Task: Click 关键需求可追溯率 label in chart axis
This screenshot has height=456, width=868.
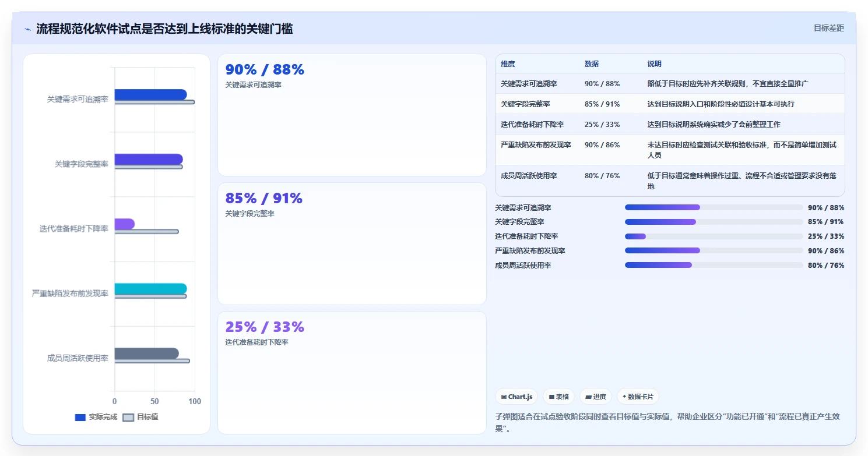Action: click(78, 100)
